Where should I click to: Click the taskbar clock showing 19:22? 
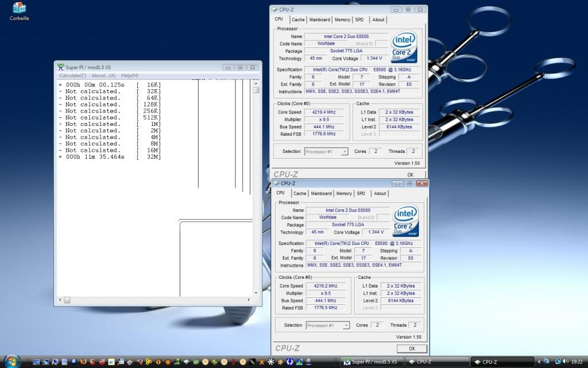[577, 362]
